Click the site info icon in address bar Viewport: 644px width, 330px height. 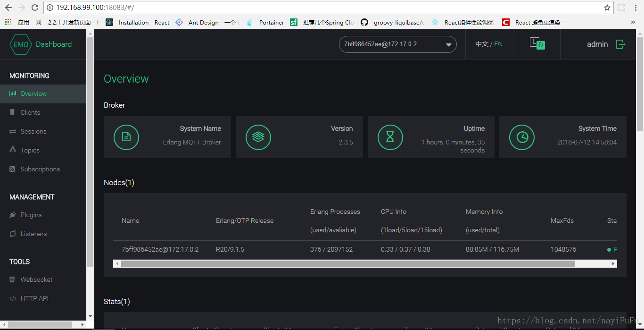(50, 8)
